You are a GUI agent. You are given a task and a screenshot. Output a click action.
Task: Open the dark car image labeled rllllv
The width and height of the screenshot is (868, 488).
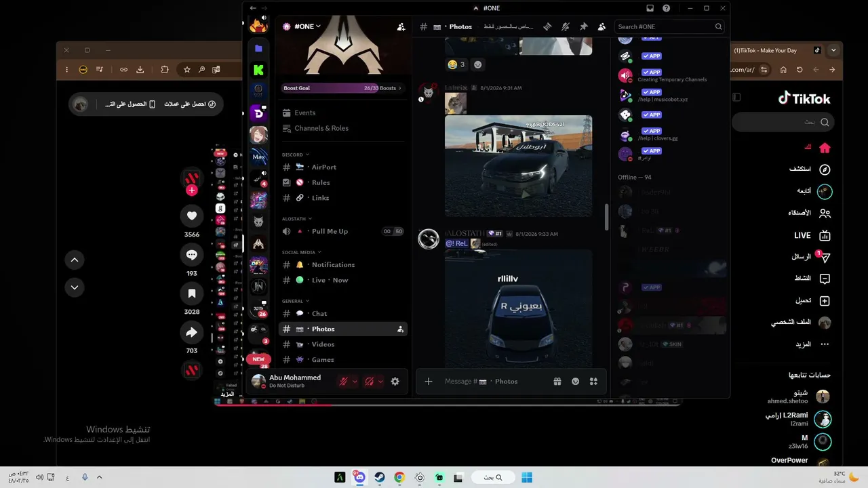518,308
